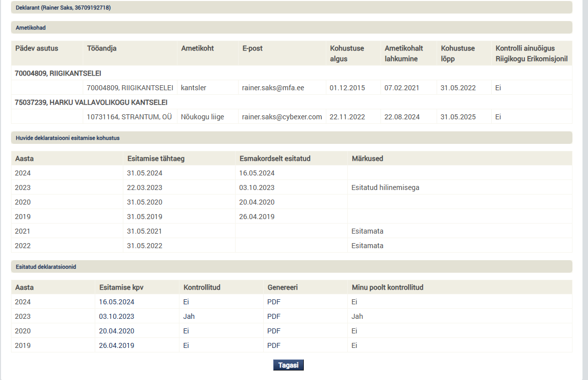Click Jah in the Kontrollitud column
The width and height of the screenshot is (588, 380).
189,317
